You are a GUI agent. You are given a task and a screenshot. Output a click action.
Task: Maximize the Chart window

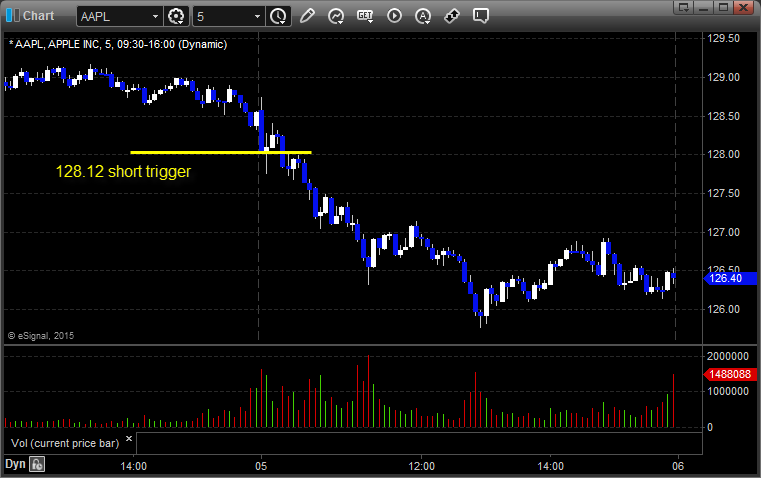[723, 7]
